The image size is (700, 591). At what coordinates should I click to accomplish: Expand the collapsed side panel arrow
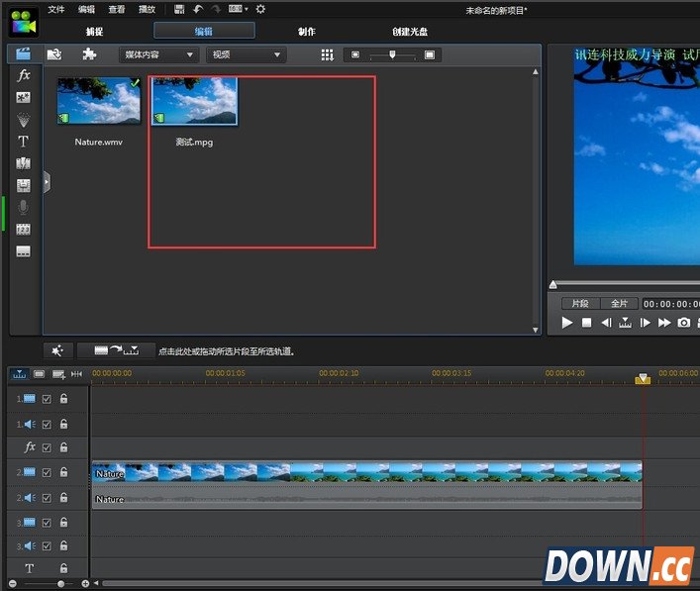47,182
